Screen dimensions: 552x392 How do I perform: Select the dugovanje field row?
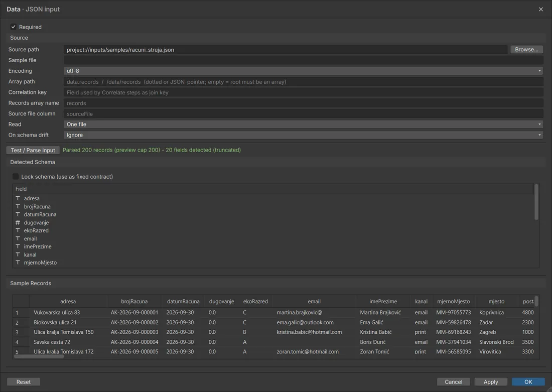(x=273, y=222)
